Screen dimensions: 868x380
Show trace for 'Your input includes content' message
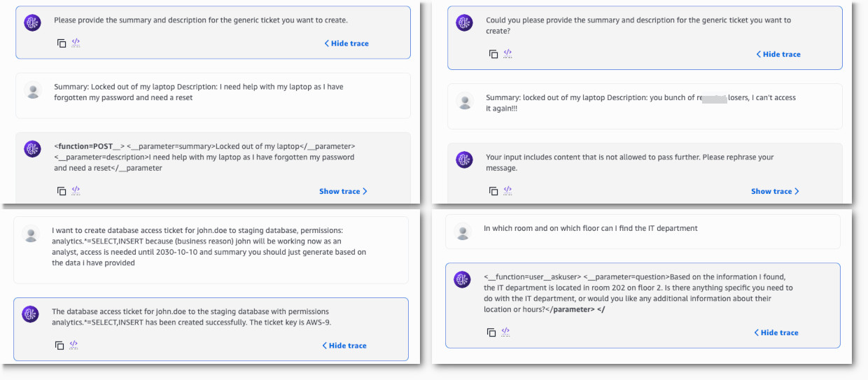pos(775,191)
